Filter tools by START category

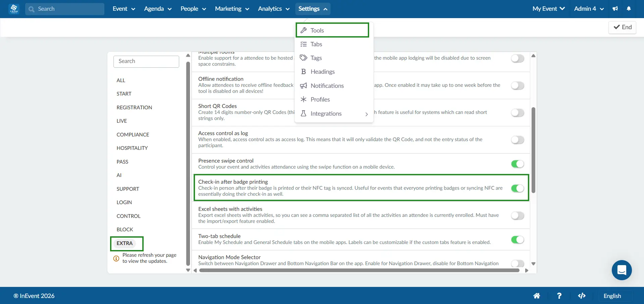(124, 94)
